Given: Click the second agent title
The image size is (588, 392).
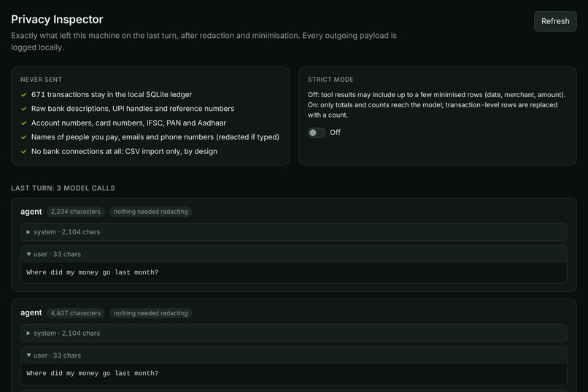Looking at the screenshot, I should pos(31,313).
